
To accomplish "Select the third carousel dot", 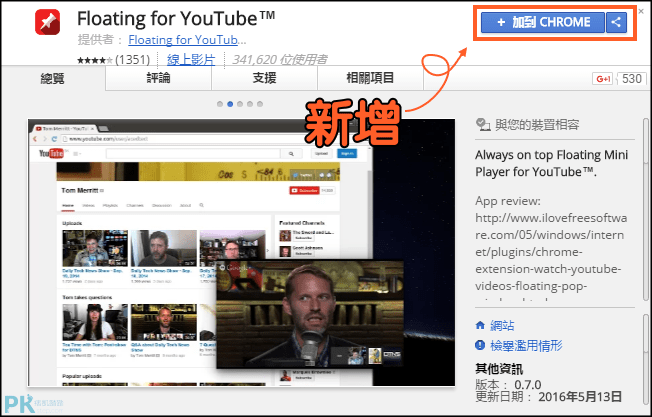I will (240, 104).
